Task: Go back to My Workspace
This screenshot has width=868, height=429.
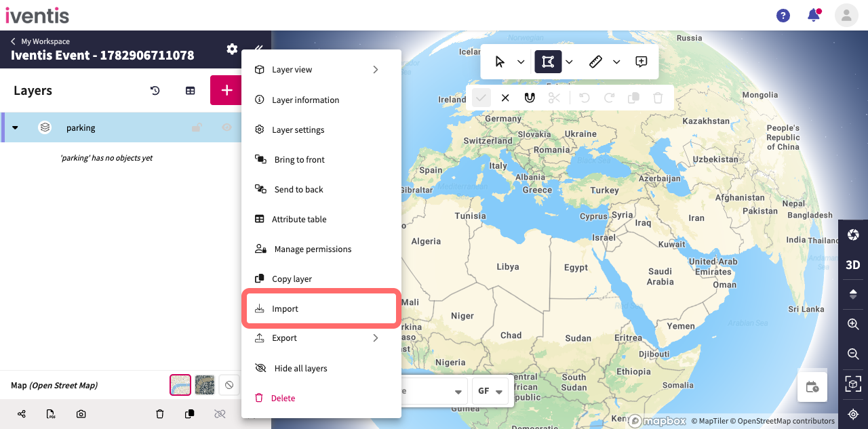Action: click(x=40, y=41)
